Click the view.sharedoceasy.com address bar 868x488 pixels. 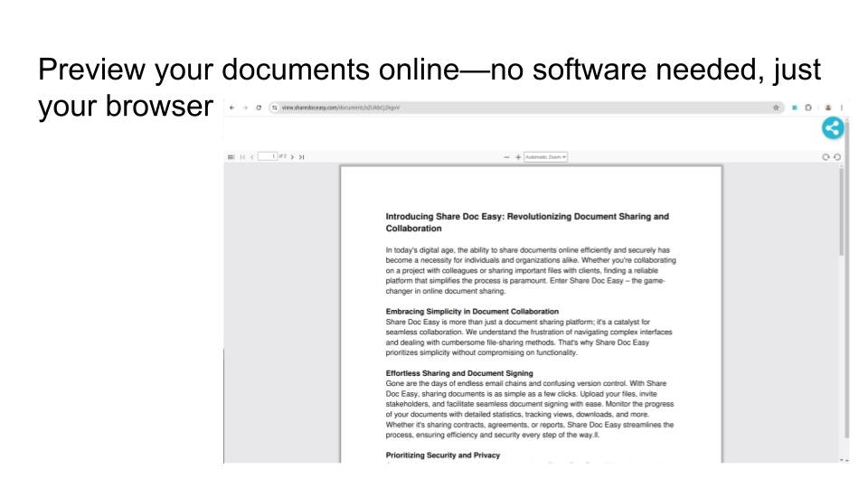pyautogui.click(x=526, y=108)
